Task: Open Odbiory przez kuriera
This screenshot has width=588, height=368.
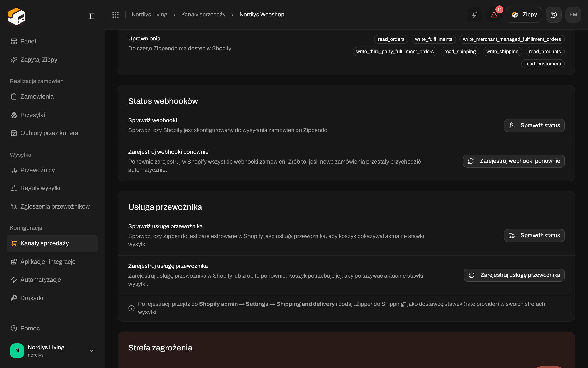Action: click(52, 133)
